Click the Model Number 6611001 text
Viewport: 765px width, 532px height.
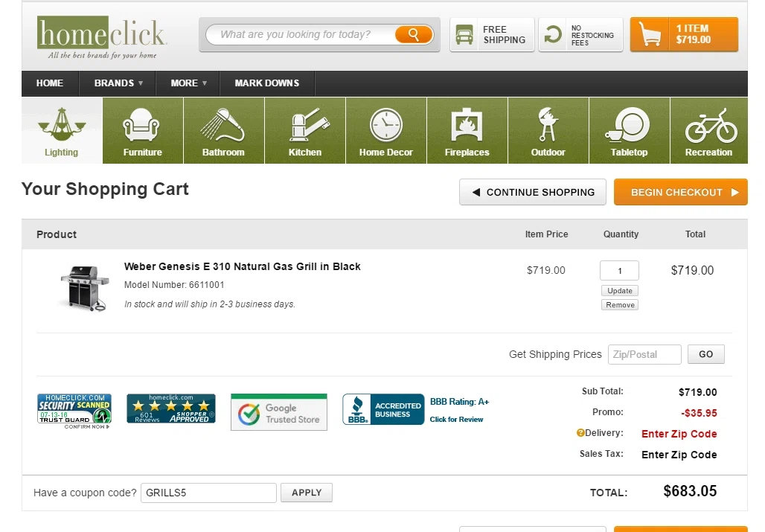coord(174,285)
